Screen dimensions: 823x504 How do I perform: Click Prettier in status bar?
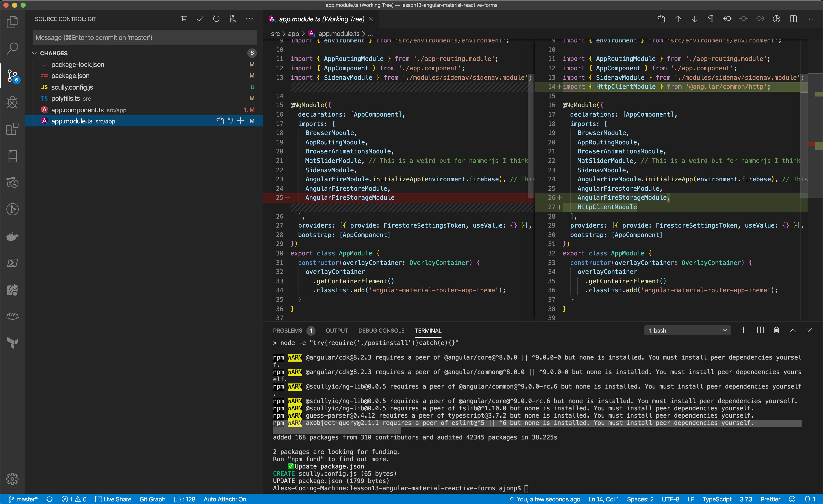[770, 499]
